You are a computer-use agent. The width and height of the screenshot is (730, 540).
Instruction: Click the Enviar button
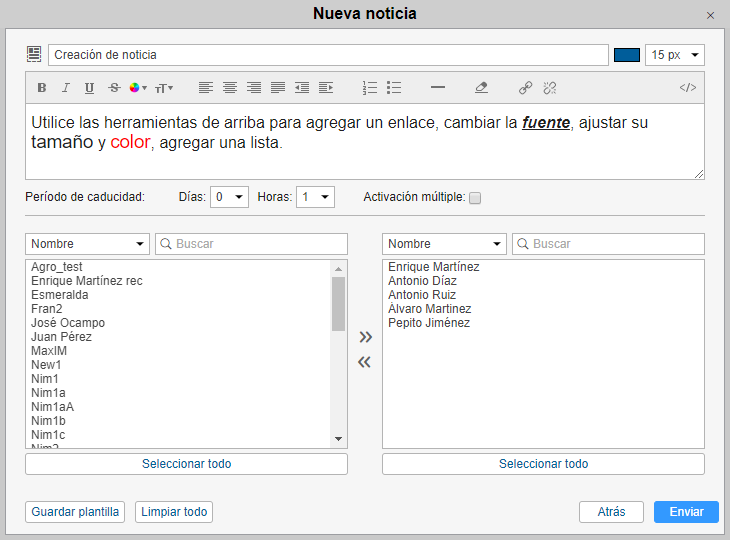[686, 512]
